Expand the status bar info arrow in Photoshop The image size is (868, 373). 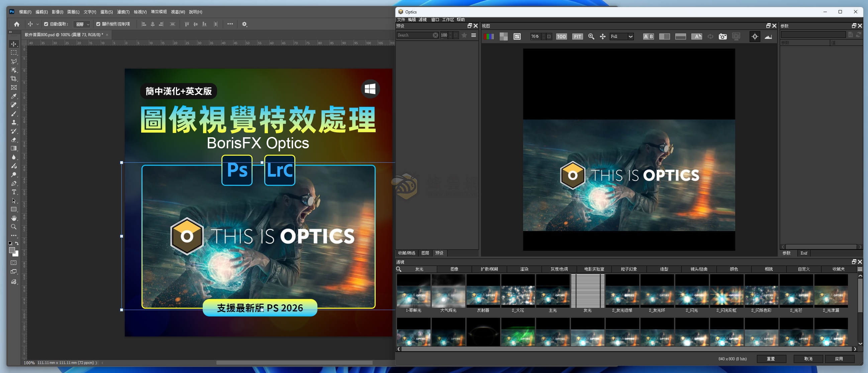point(96,363)
